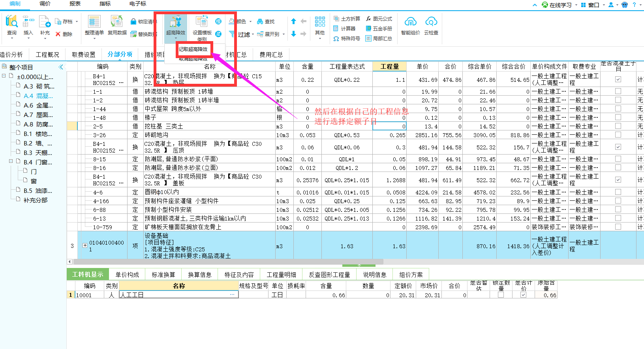644x349 pixels.
Task: Collapse the ±0.000以上 tree node
Action: click(4, 75)
